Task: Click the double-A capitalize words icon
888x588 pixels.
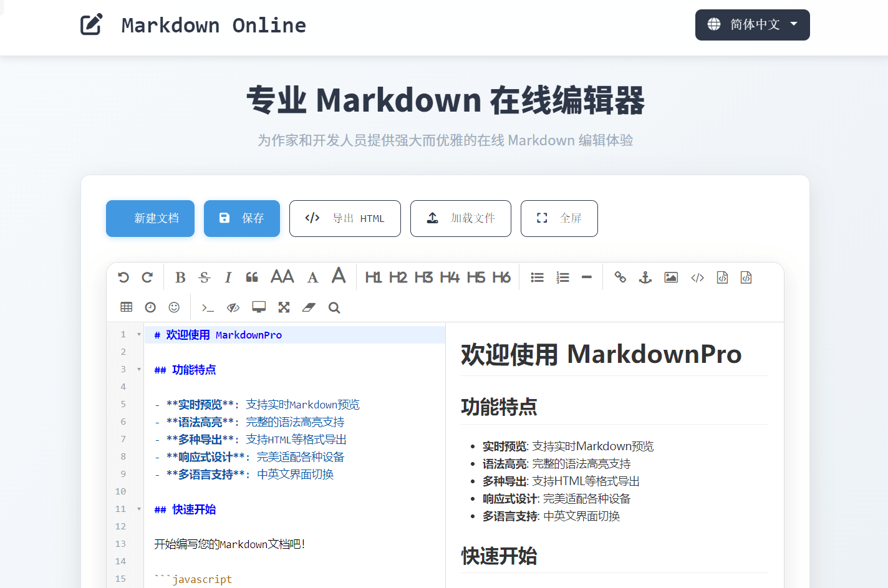Action: pyautogui.click(x=282, y=276)
